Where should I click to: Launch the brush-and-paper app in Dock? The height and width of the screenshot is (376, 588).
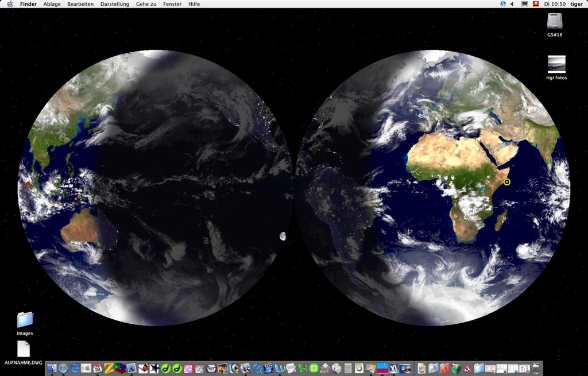coord(143,368)
